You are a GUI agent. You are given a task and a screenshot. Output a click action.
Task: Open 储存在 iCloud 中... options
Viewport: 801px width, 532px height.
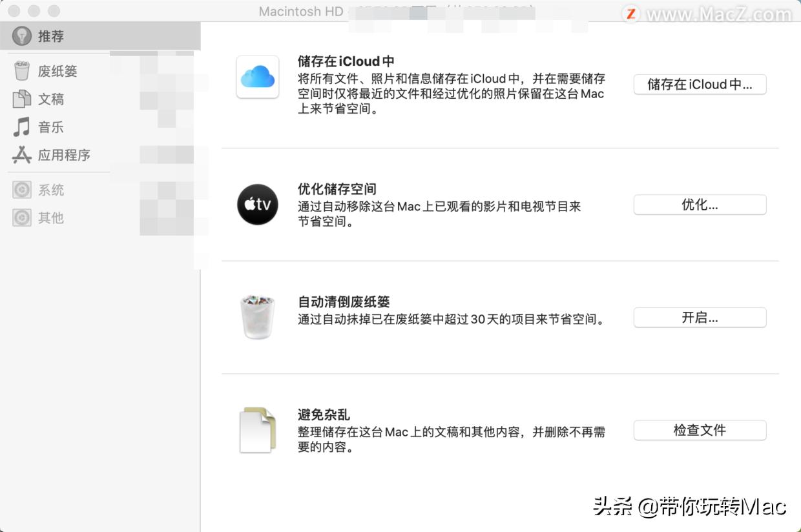tap(700, 84)
